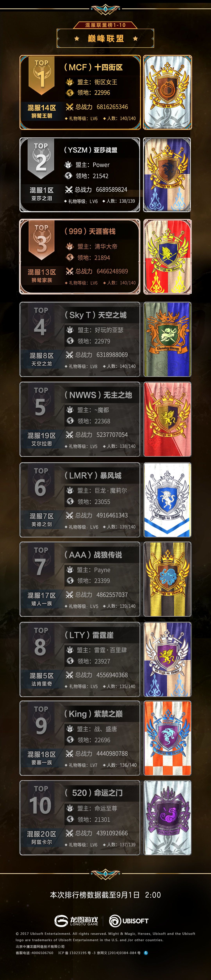Select the 巅峰联盟 title banner

(x=105, y=38)
